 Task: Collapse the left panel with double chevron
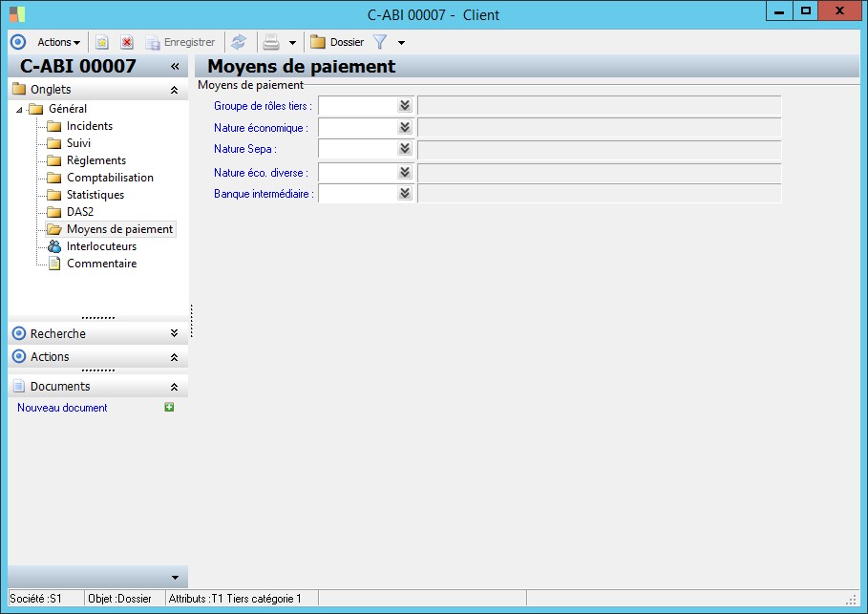[x=175, y=67]
